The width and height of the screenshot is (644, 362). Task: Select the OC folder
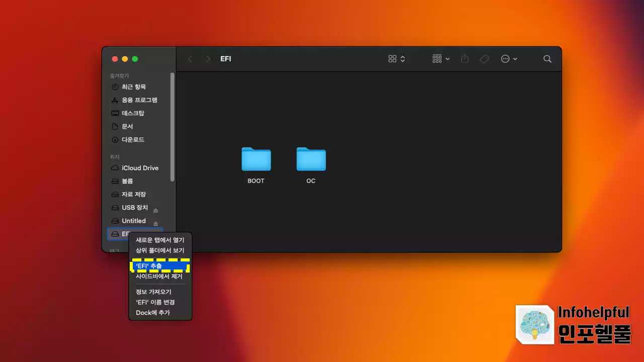tap(311, 165)
